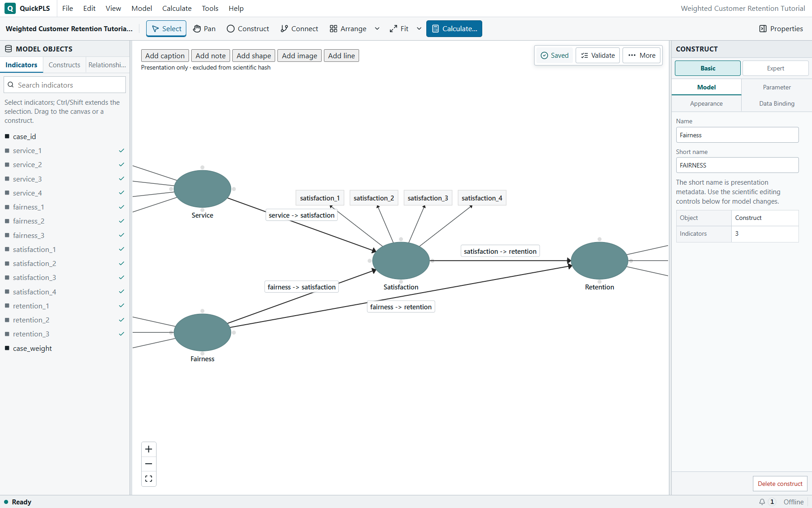Click the Arrange layout tool
Image resolution: width=812 pixels, height=508 pixels.
(348, 28)
